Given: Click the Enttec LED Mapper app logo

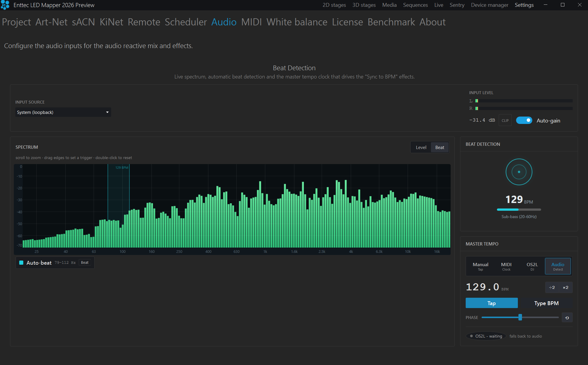Looking at the screenshot, I should click(5, 5).
